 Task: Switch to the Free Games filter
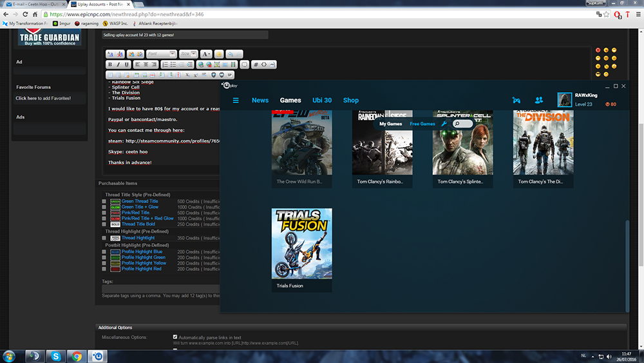(x=422, y=124)
